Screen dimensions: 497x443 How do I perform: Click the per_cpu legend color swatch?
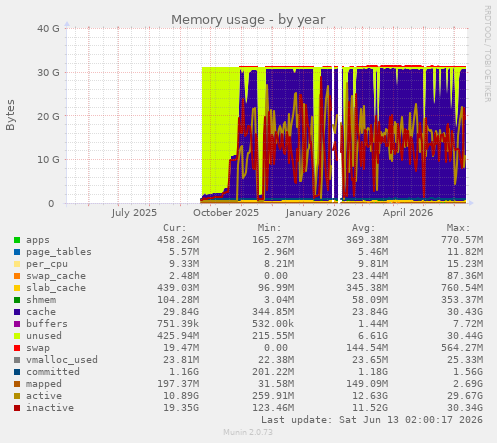[17, 264]
